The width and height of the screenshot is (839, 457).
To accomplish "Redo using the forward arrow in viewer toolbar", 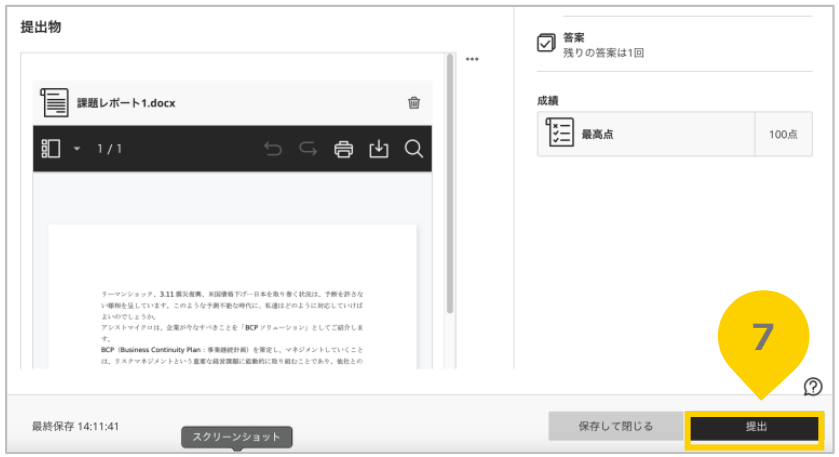I will click(x=308, y=148).
